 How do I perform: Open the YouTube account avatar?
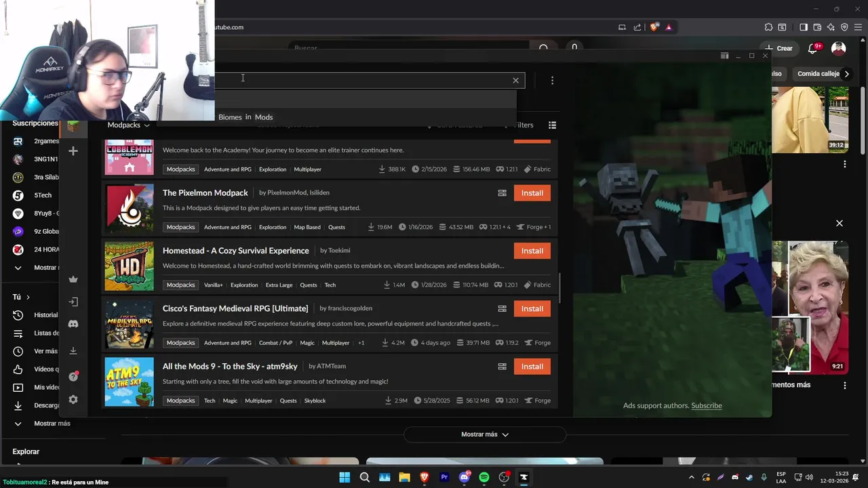point(839,48)
